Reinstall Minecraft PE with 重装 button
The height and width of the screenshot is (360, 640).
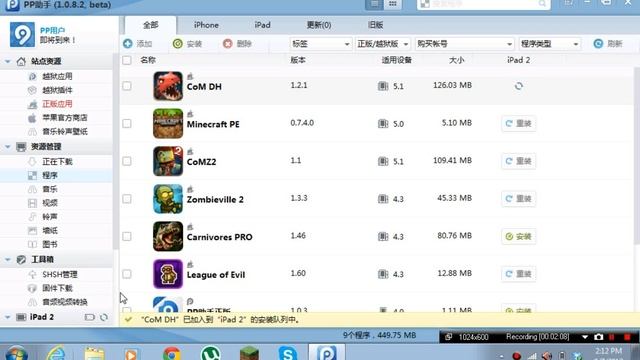click(x=518, y=124)
